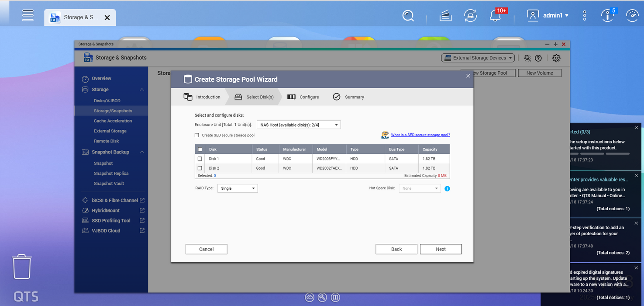Click the Cancel button in the wizard
644x306 pixels.
point(207,249)
